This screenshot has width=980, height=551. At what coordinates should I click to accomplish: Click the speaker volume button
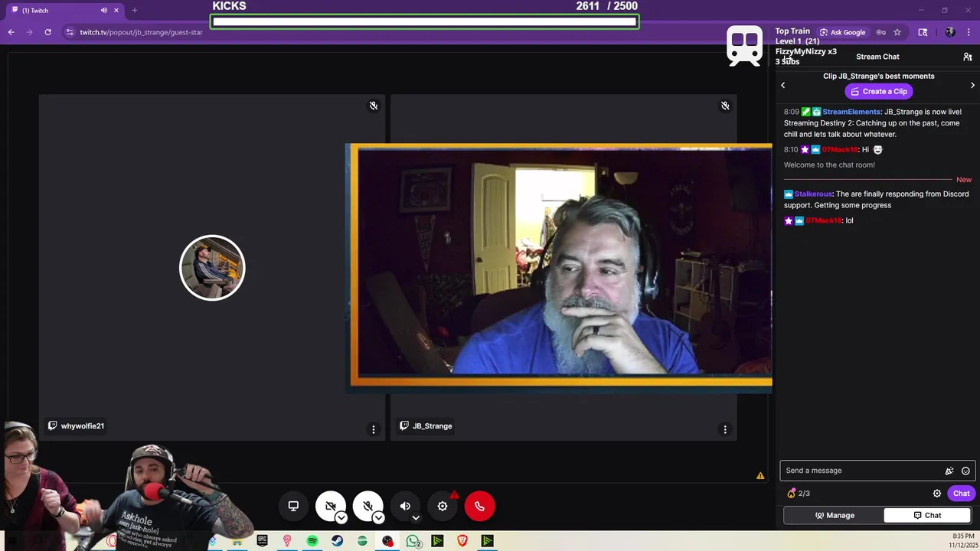[405, 506]
